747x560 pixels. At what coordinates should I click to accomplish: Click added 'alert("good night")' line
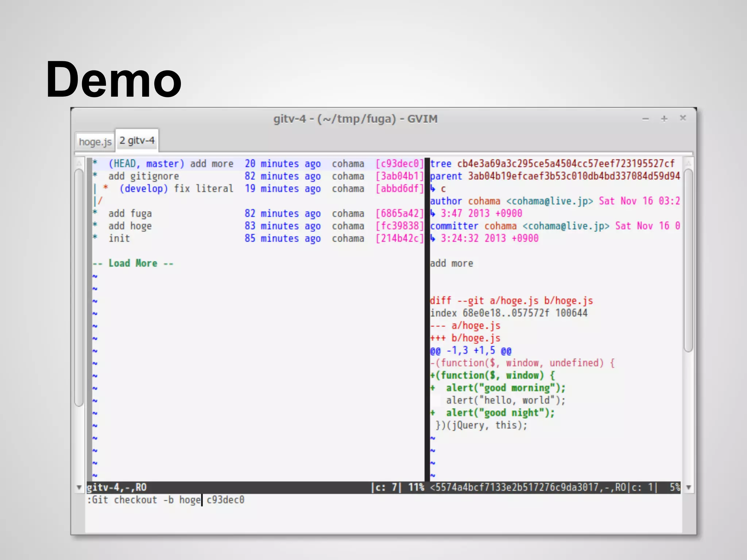coord(492,413)
